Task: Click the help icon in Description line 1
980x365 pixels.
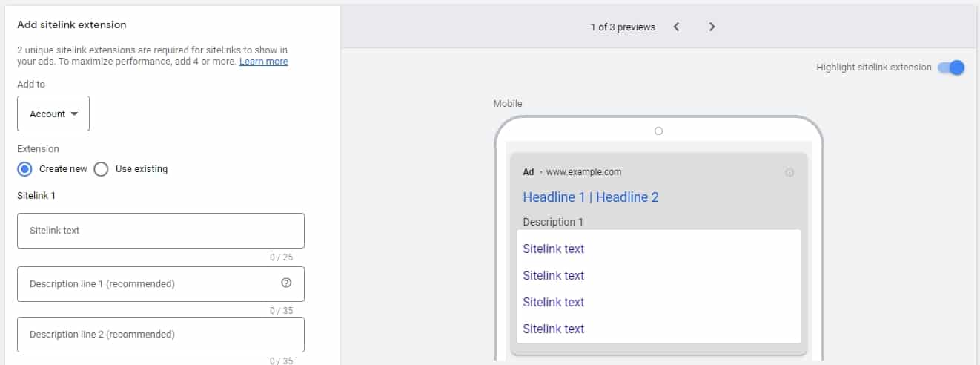Action: 286,283
